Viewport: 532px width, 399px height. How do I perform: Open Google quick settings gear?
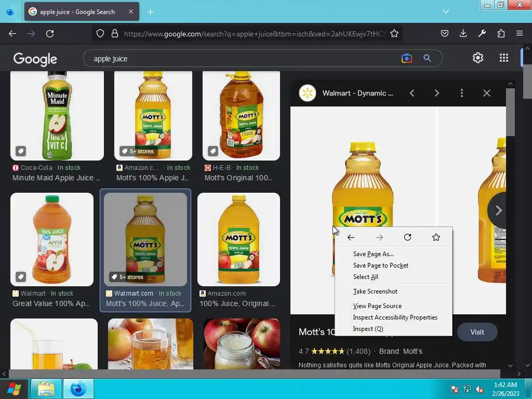pos(478,58)
